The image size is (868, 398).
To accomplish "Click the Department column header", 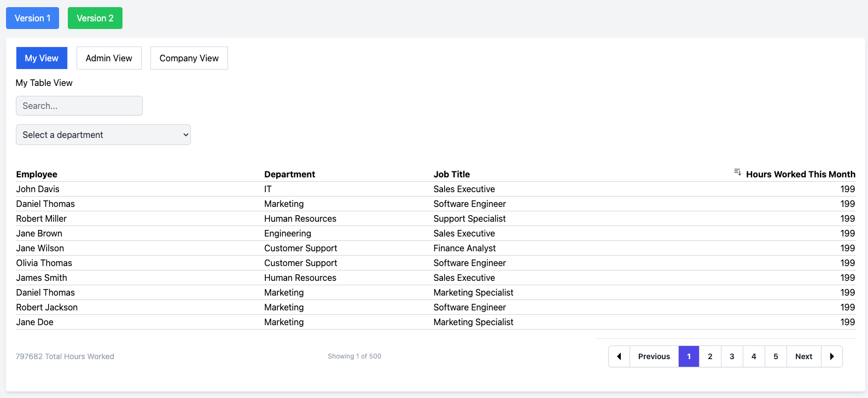I will coord(289,174).
